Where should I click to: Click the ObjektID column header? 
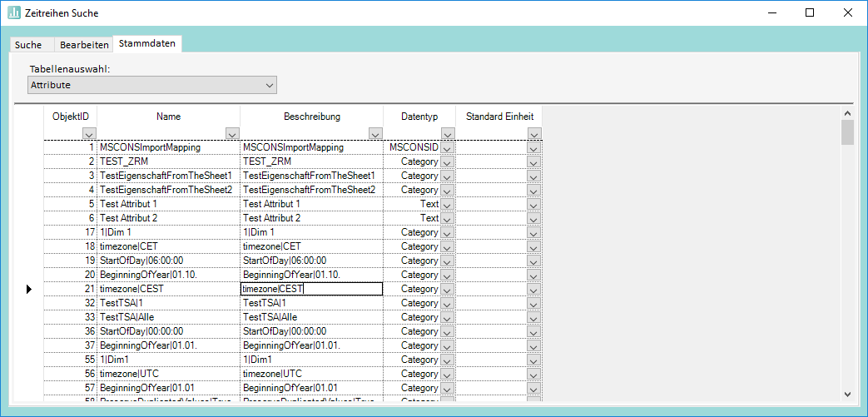[x=71, y=117]
